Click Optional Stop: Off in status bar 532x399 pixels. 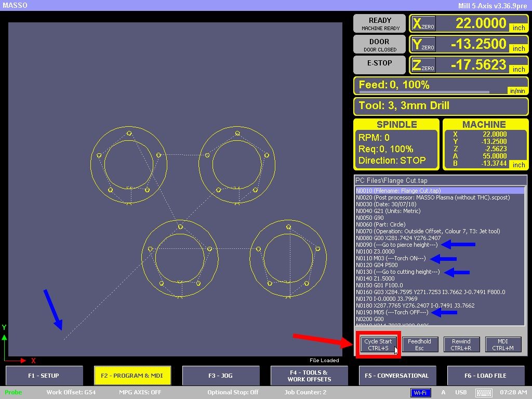tap(233, 393)
